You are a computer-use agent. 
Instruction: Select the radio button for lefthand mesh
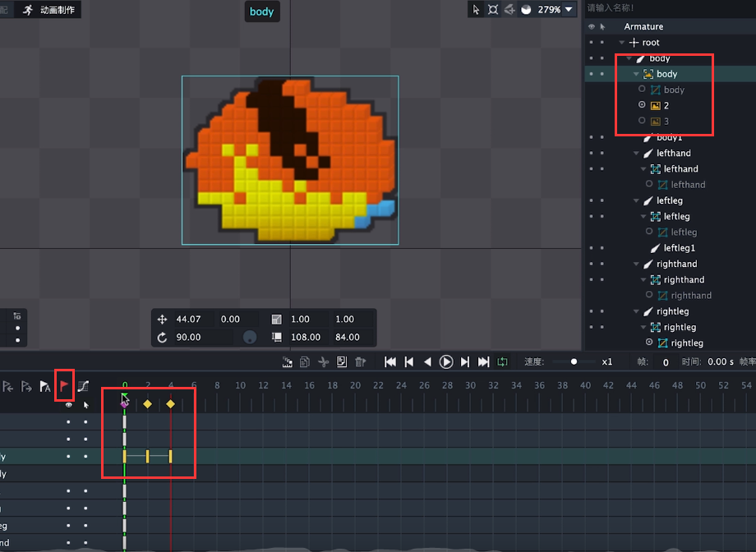pos(649,184)
